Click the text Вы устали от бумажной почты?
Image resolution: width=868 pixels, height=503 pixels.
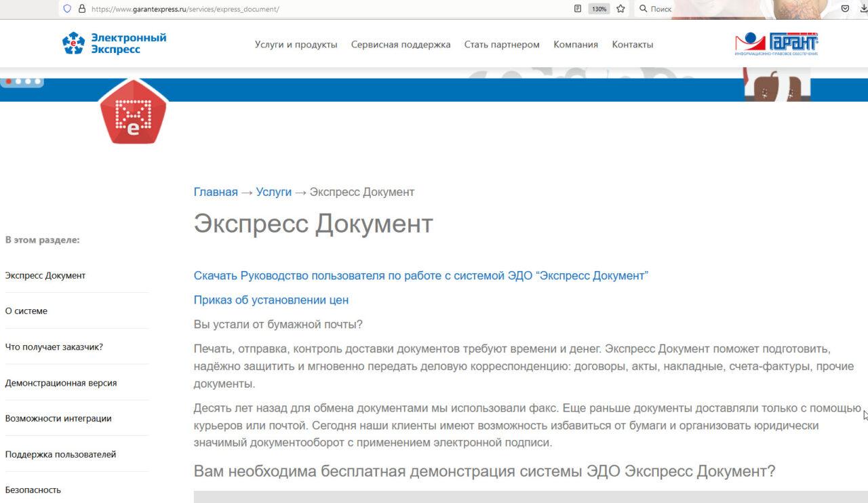(x=278, y=324)
